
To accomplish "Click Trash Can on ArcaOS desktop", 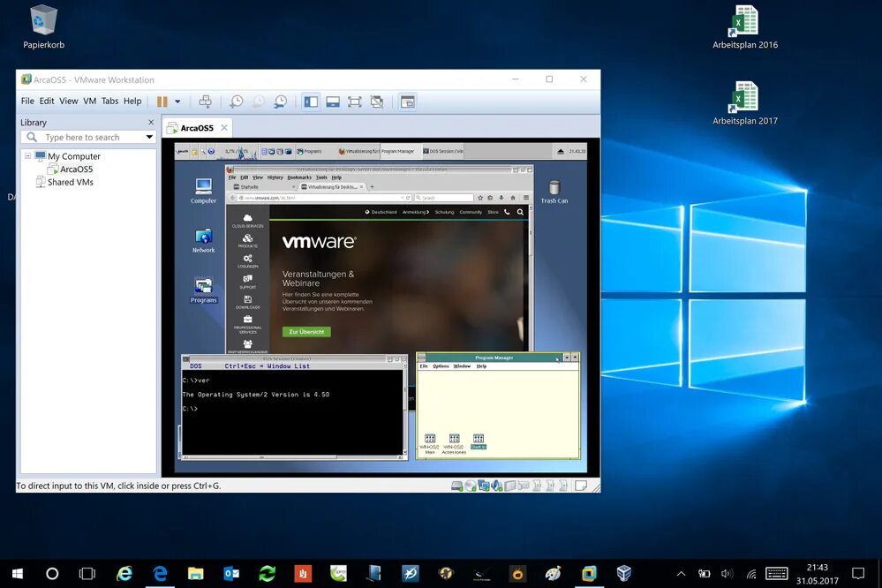I will (x=554, y=192).
